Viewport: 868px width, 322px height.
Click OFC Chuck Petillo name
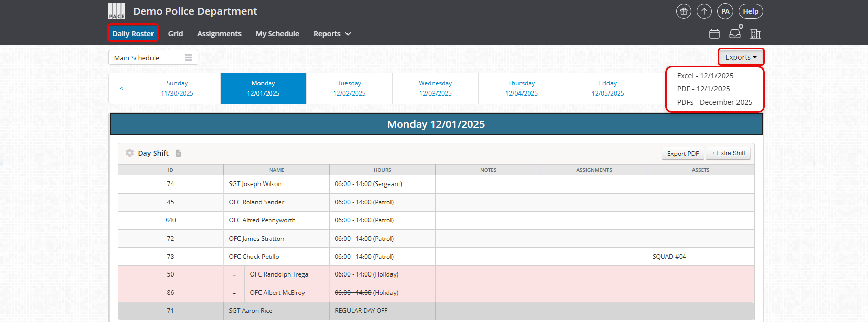(254, 257)
